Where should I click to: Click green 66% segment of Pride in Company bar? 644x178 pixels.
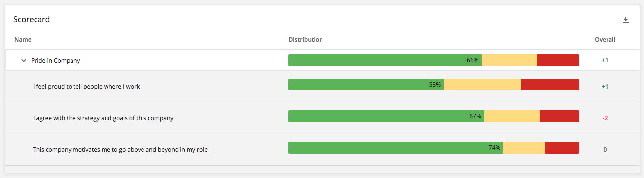pyautogui.click(x=385, y=60)
